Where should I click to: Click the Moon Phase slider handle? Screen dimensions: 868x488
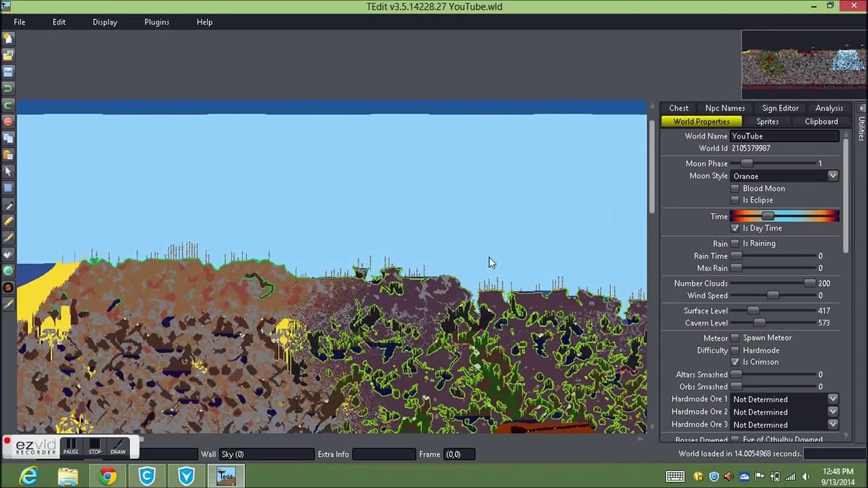tap(747, 163)
